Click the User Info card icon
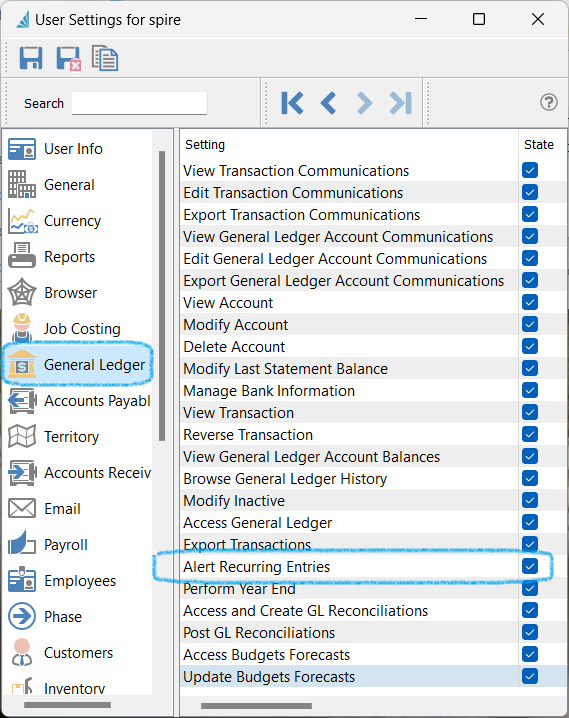This screenshot has height=718, width=569. click(x=22, y=149)
